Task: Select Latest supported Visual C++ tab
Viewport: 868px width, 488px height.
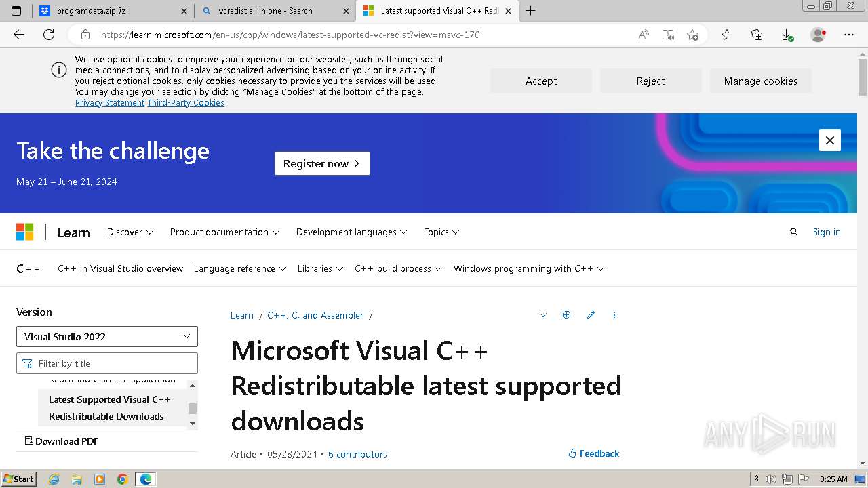Action: (437, 11)
